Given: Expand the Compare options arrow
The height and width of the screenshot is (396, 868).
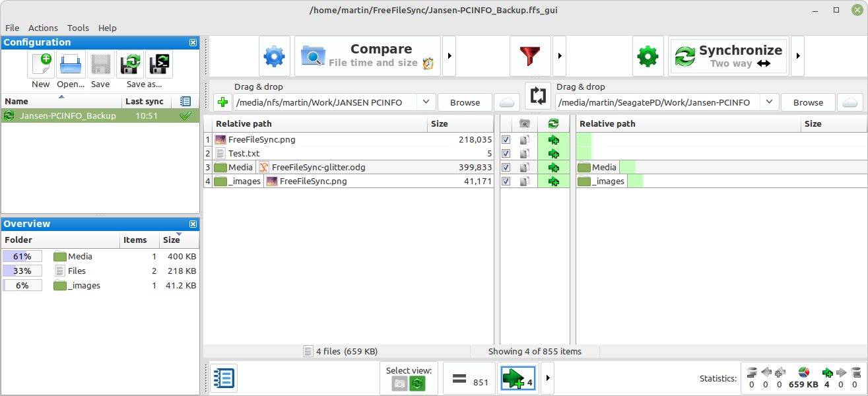Looking at the screenshot, I should pyautogui.click(x=449, y=56).
